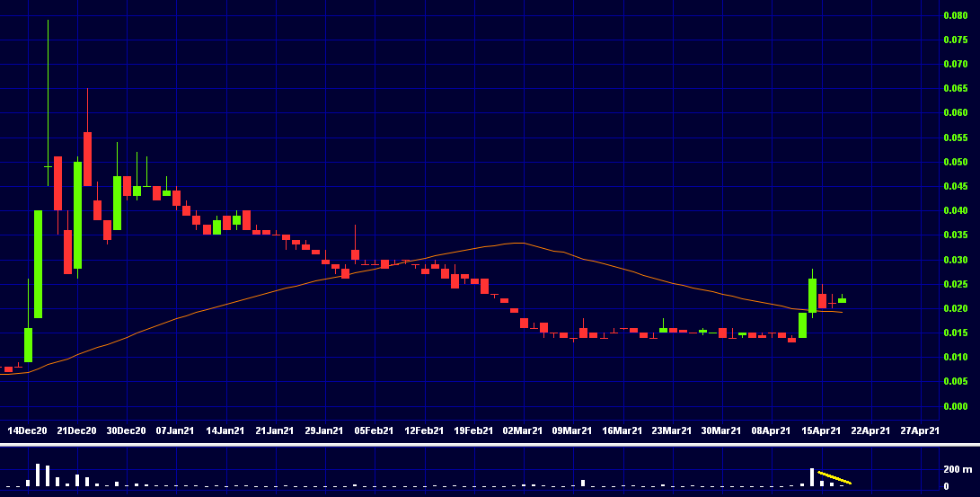Click the 0.005 price axis label

click(x=955, y=382)
